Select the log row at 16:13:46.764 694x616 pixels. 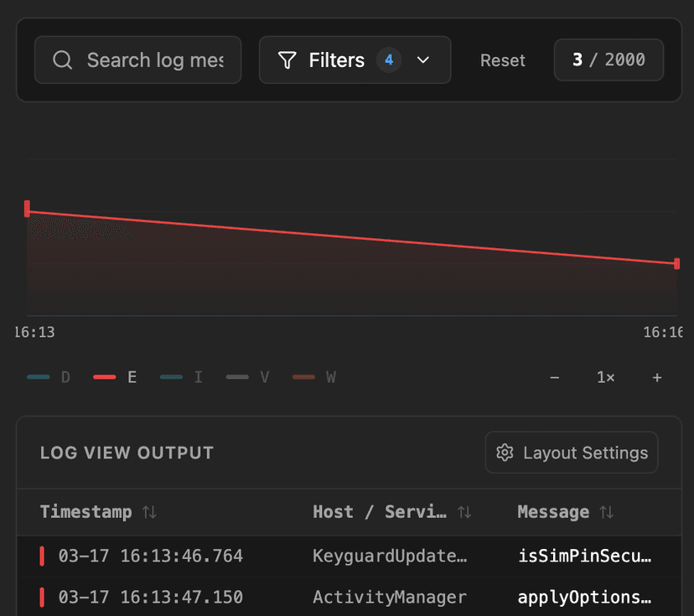349,556
